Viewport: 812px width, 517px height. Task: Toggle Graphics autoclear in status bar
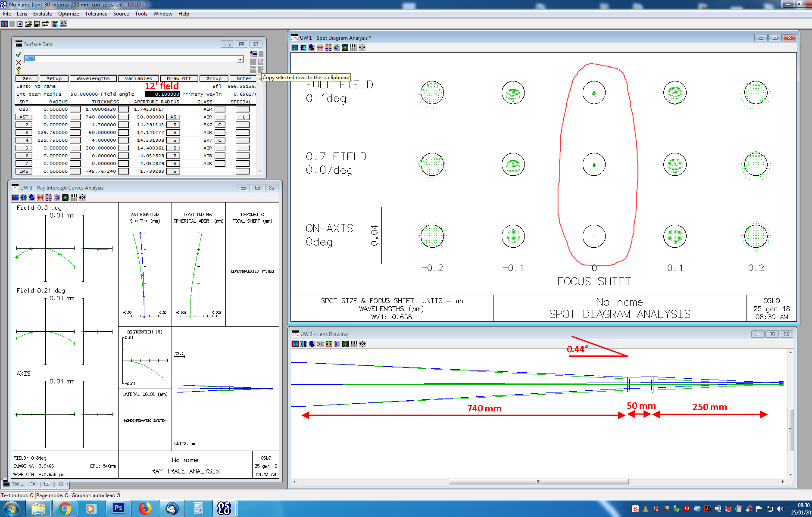96,495
